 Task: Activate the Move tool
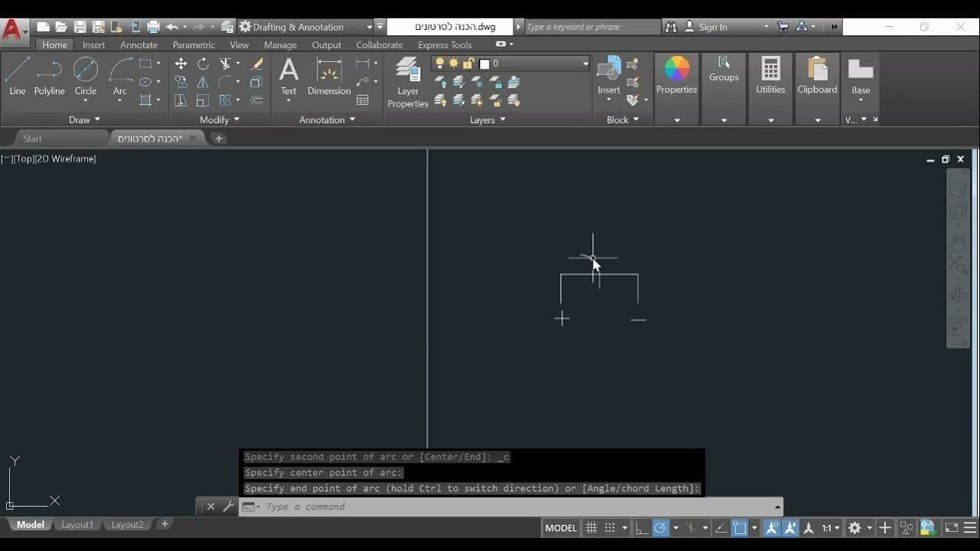click(x=181, y=64)
